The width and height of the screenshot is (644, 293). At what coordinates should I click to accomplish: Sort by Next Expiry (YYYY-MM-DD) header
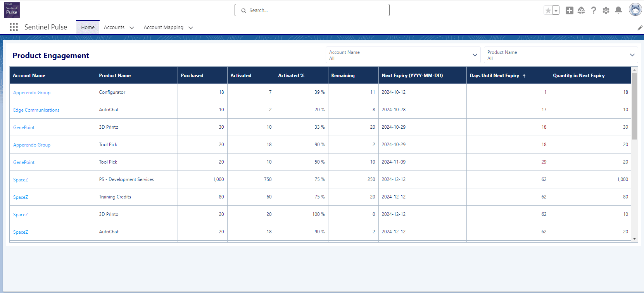coord(423,75)
